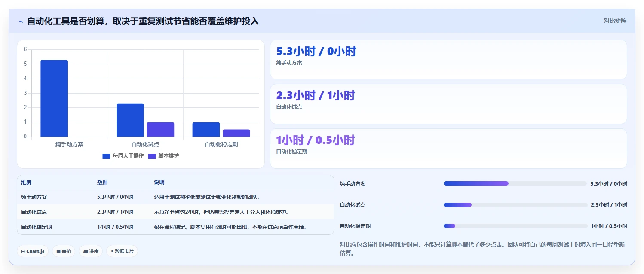The width and height of the screenshot is (644, 274).
Task: Click the blue 每周人工操作 legend swatch
Action: tap(106, 156)
